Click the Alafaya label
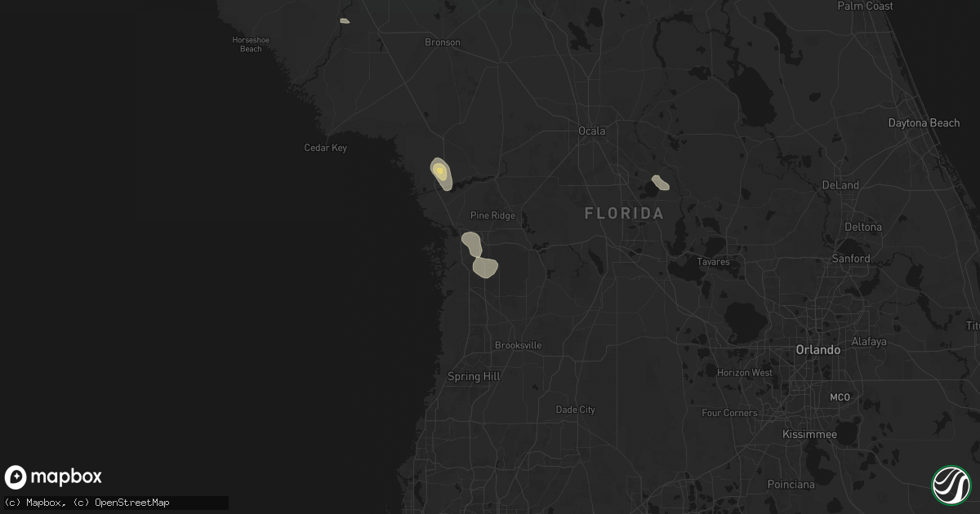Viewport: 980px width, 514px height. [869, 342]
